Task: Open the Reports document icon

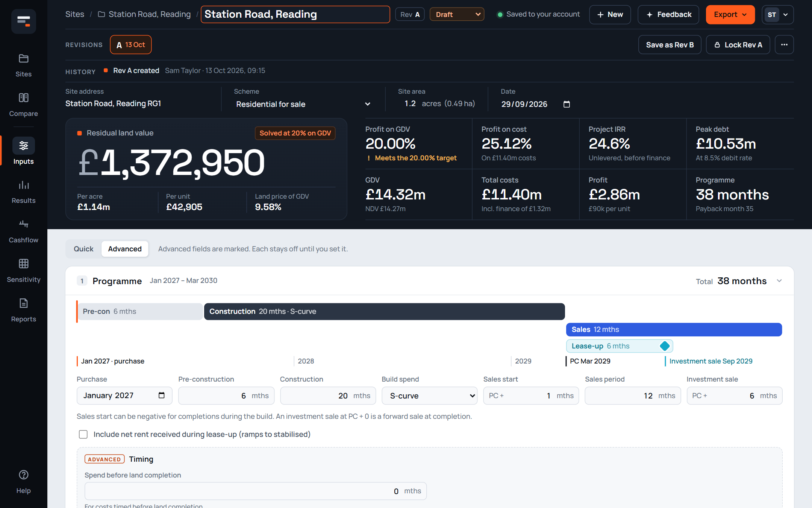Action: (23, 303)
